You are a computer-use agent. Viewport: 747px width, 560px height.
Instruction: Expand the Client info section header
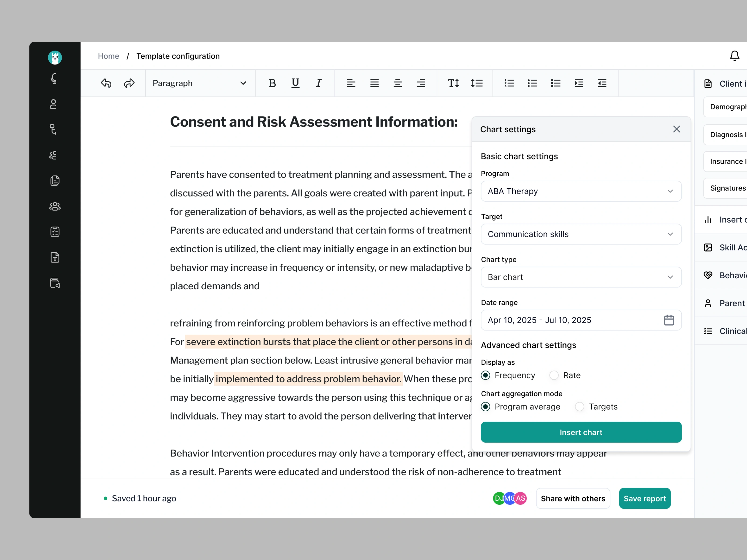point(721,83)
